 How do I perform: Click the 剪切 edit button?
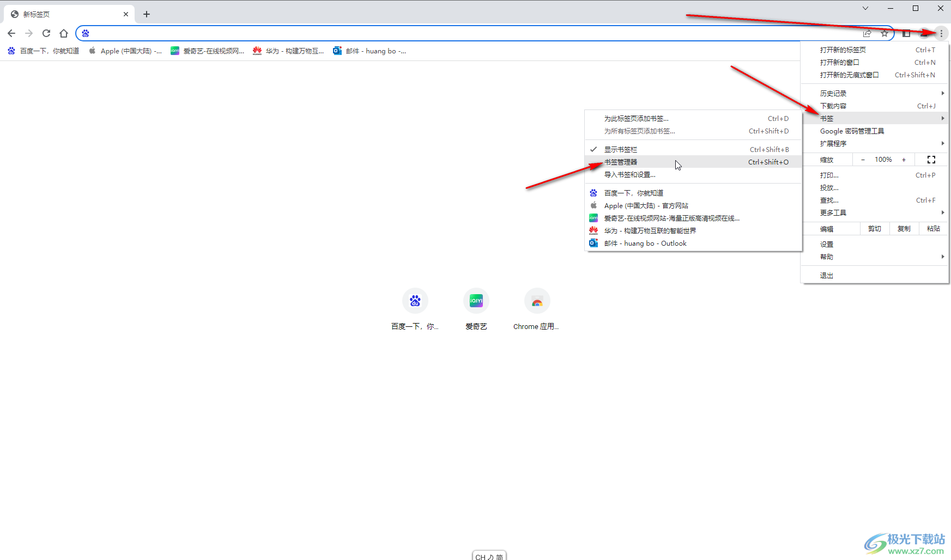(x=875, y=229)
